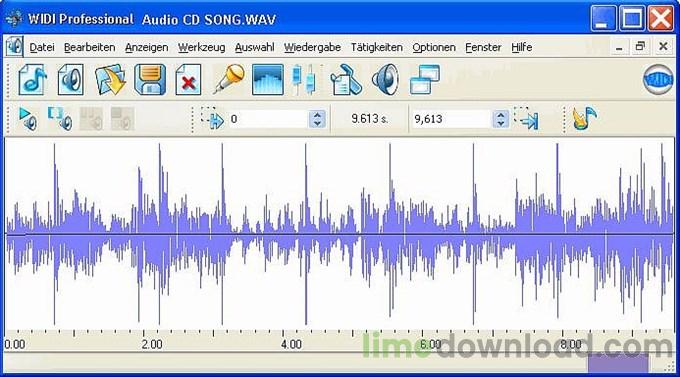Open the Bearbeiten menu
This screenshot has width=680, height=377.
pyautogui.click(x=89, y=47)
